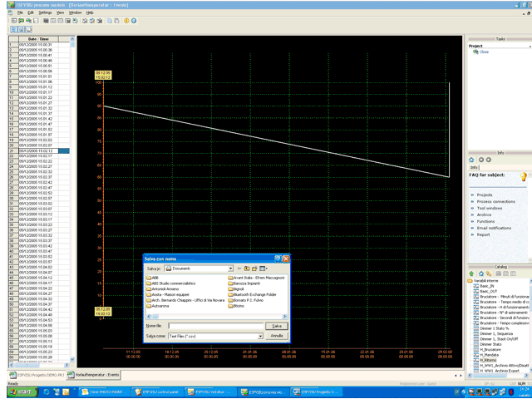Open the Email notifications FAQ link
Screen dimensions: 532x399
pos(494,228)
